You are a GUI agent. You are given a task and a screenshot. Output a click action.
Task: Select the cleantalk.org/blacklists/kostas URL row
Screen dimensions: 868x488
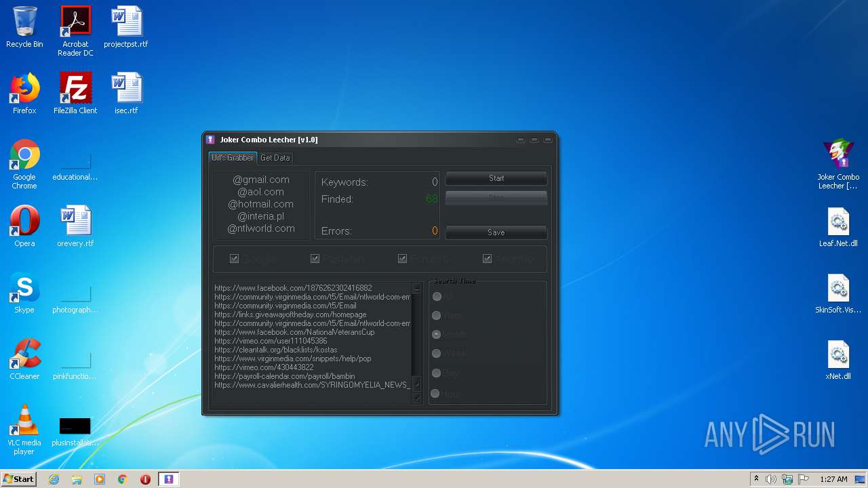pyautogui.click(x=276, y=350)
